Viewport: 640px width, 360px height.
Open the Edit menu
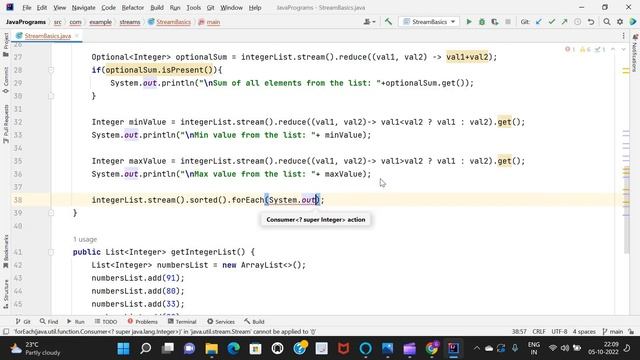pos(42,7)
